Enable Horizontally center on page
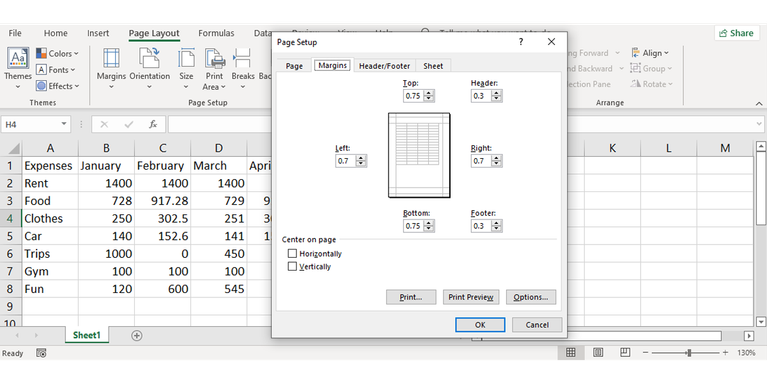767x384 pixels. coord(293,253)
